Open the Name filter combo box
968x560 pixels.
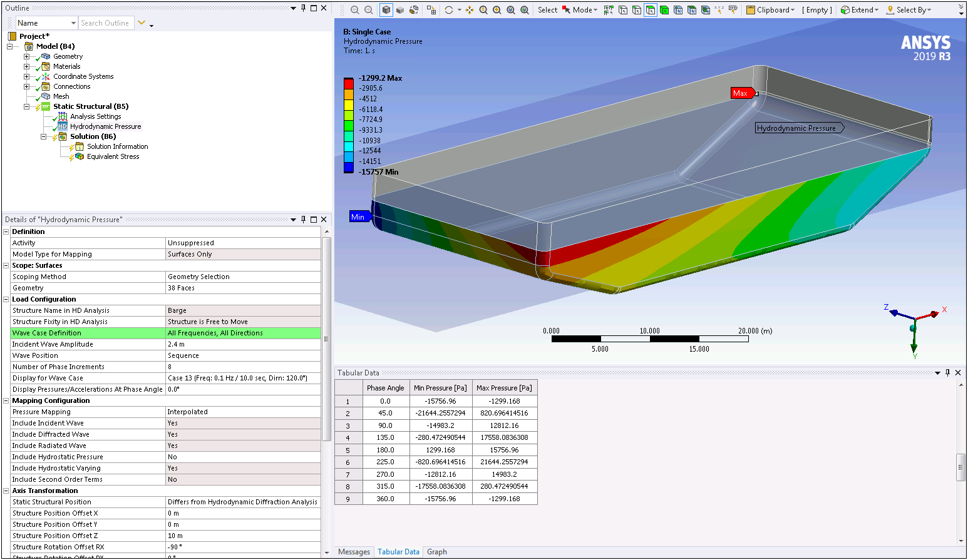point(46,23)
